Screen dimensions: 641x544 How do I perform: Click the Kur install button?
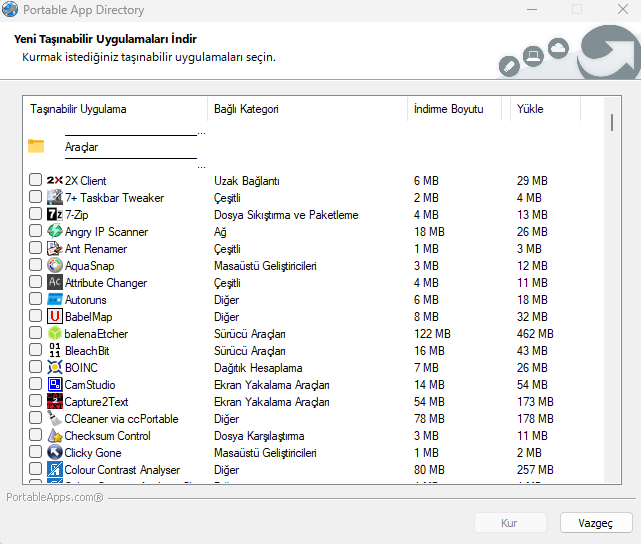(510, 523)
